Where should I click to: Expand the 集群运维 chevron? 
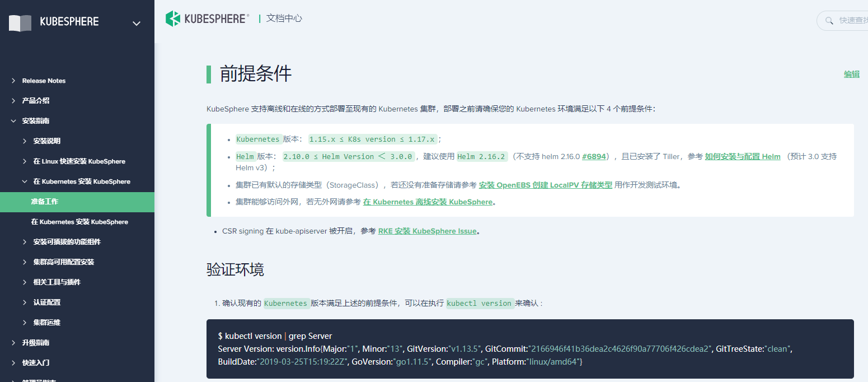[x=24, y=323]
